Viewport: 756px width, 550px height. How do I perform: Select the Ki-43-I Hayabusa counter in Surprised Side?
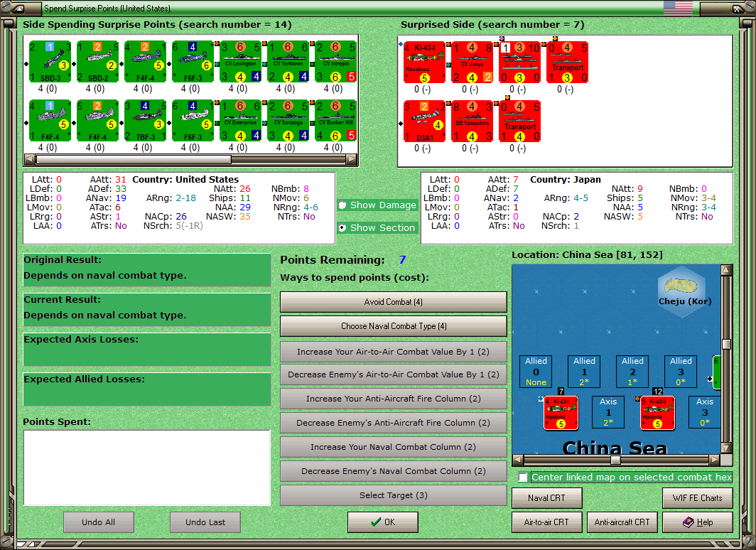click(424, 63)
